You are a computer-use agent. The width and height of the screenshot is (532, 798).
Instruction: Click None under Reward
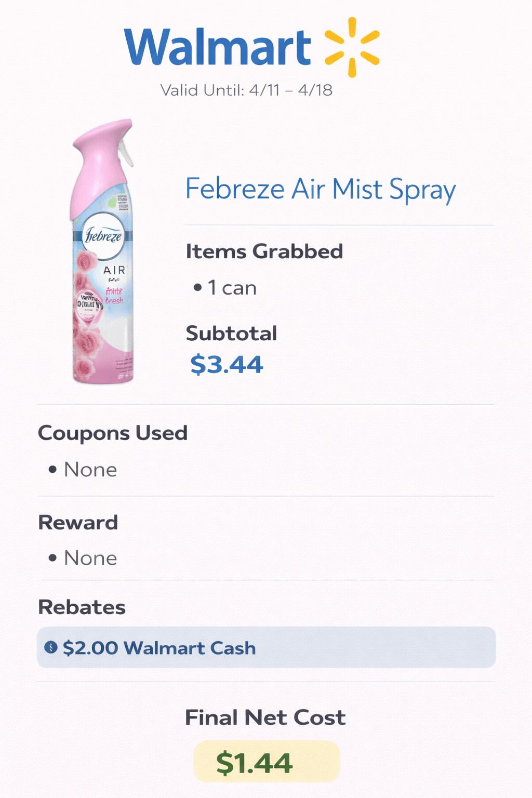point(90,558)
